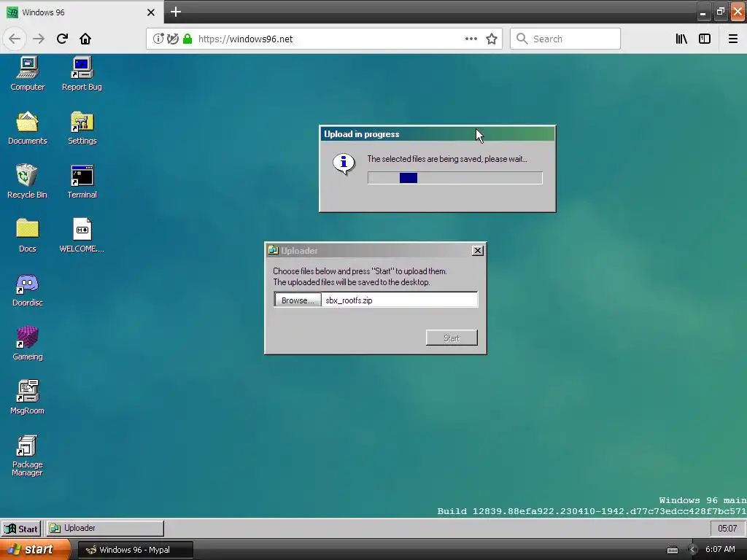Close the Windows 96 browser tab
Image resolution: width=747 pixels, height=560 pixels.
pyautogui.click(x=150, y=12)
